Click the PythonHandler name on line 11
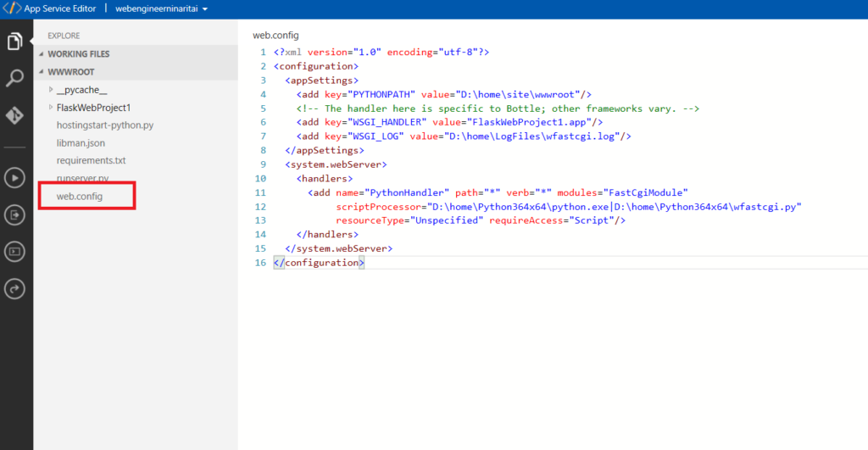This screenshot has width=868, height=450. click(x=407, y=192)
